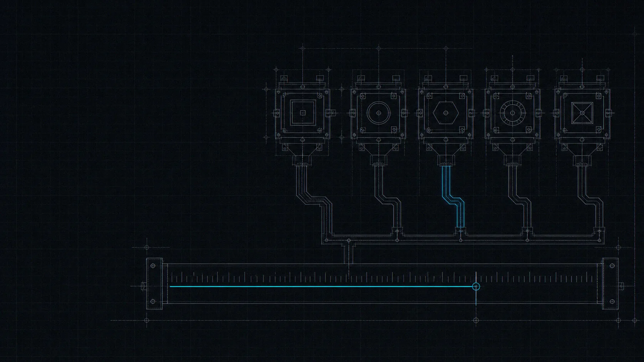Select the segmented ring dial module

(513, 113)
